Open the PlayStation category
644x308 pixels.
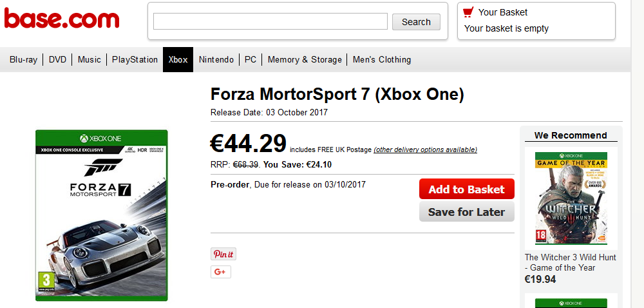pos(135,60)
